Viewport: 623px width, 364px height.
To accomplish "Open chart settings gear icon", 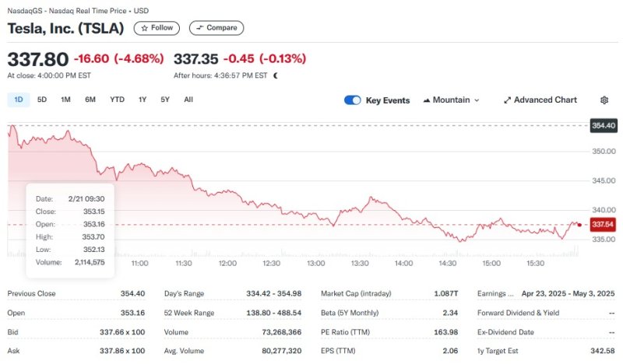I will 604,100.
